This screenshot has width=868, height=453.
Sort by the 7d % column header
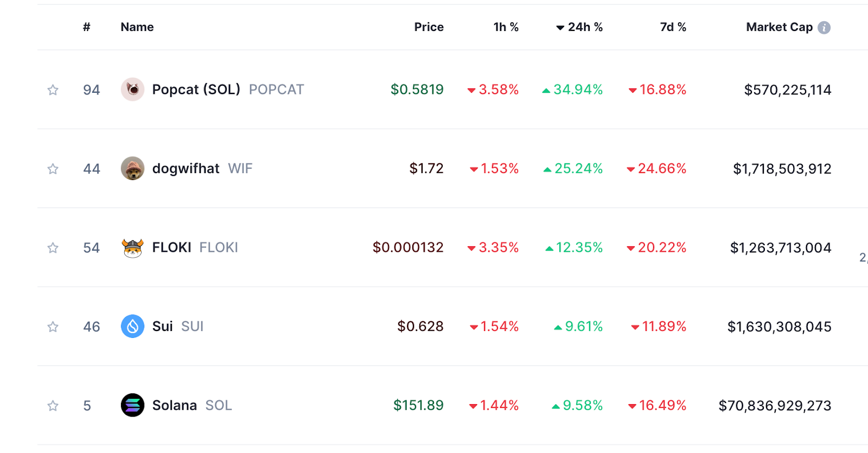pyautogui.click(x=673, y=27)
